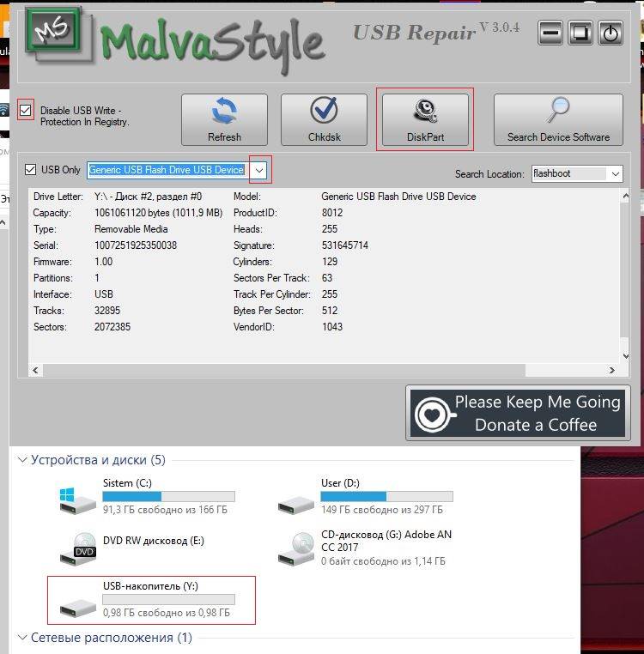This screenshot has height=654, width=644.
Task: Click capacity value 1061061120 bytes
Action: (x=159, y=213)
